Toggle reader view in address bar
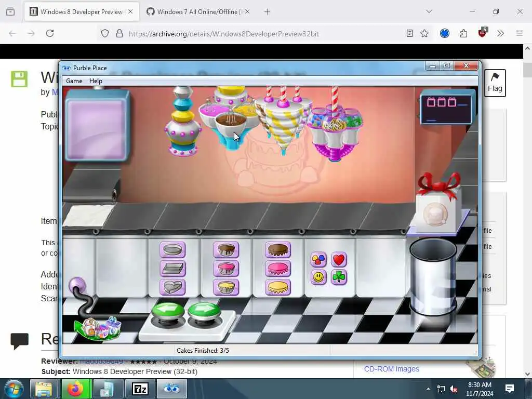Screen dimensions: 532x399 click(x=410, y=33)
